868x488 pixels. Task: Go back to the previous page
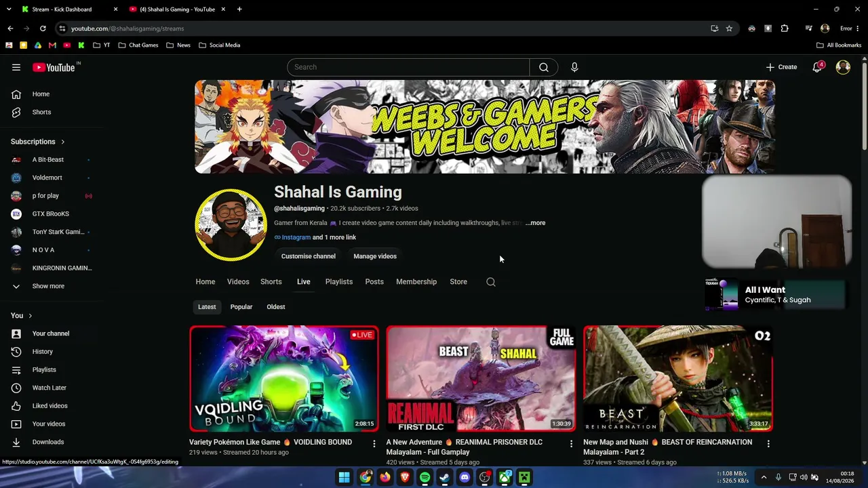[10, 28]
